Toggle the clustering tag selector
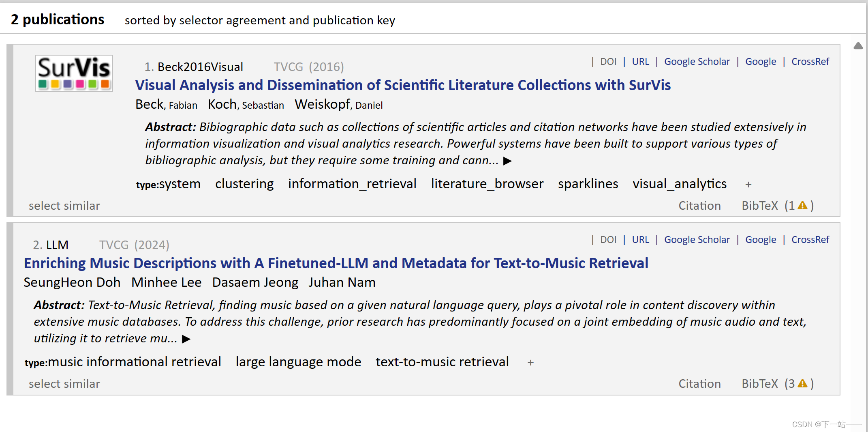This screenshot has width=868, height=432. 244,184
